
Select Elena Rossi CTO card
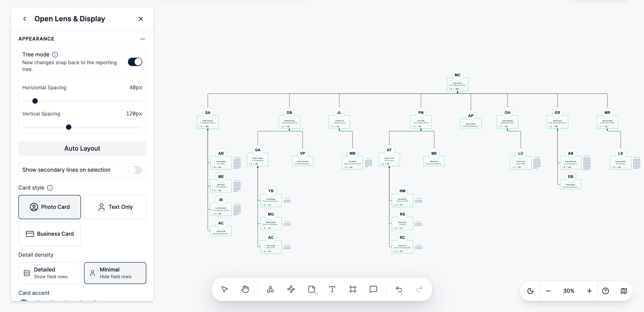(557, 122)
